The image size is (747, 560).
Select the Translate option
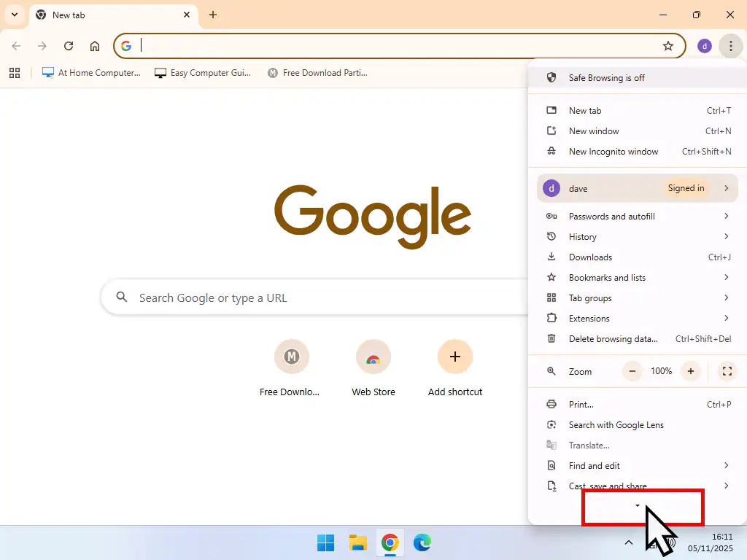(588, 445)
